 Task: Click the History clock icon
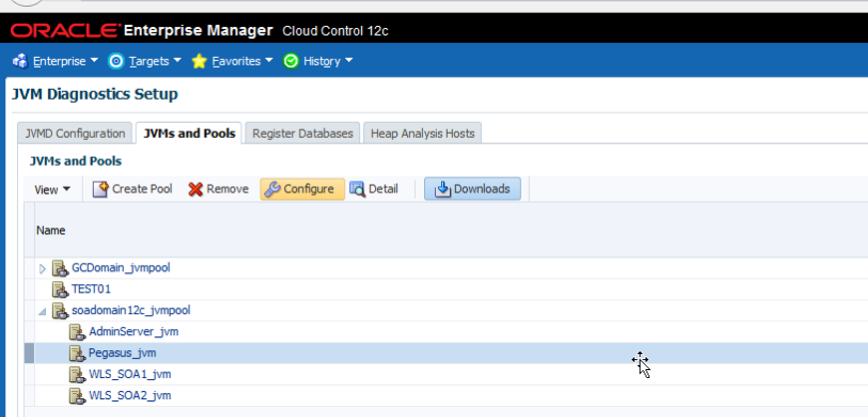tap(290, 61)
